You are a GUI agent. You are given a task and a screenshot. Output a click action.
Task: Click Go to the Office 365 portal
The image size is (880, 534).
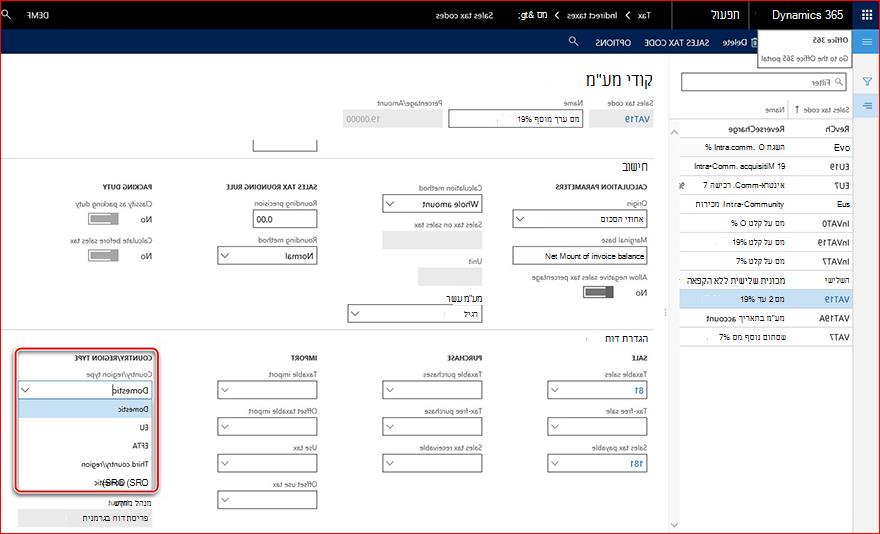[x=804, y=58]
